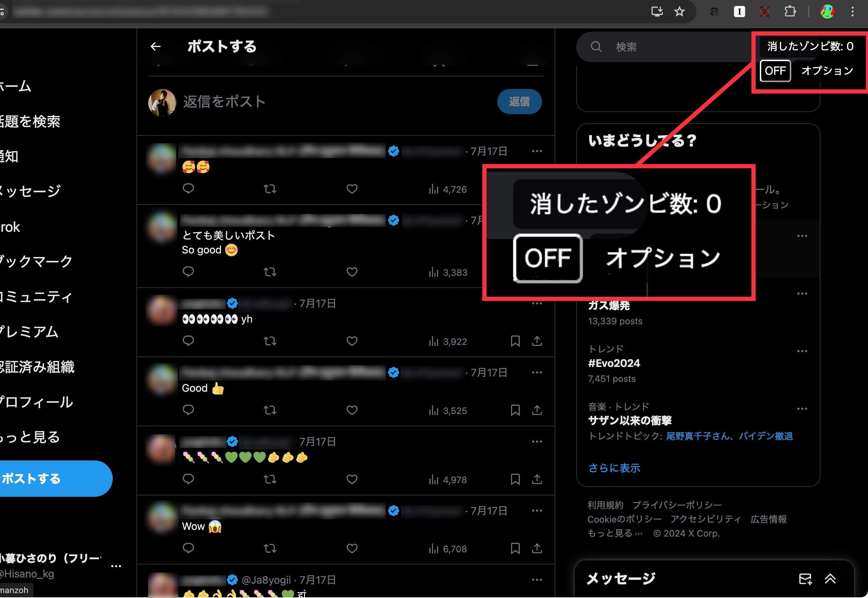
Task: Share the post with 4,978 views
Action: (537, 480)
